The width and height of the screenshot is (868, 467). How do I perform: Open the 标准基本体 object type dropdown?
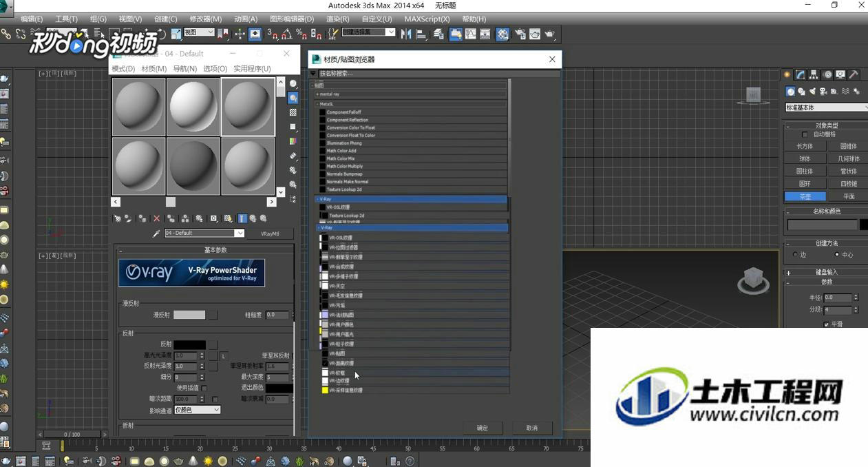(x=826, y=107)
